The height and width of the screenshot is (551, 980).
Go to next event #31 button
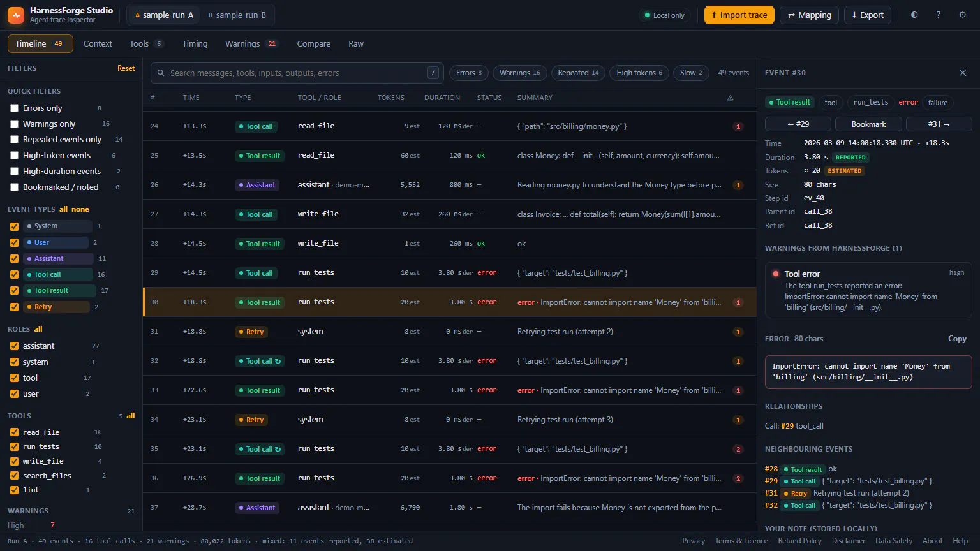pyautogui.click(x=939, y=124)
